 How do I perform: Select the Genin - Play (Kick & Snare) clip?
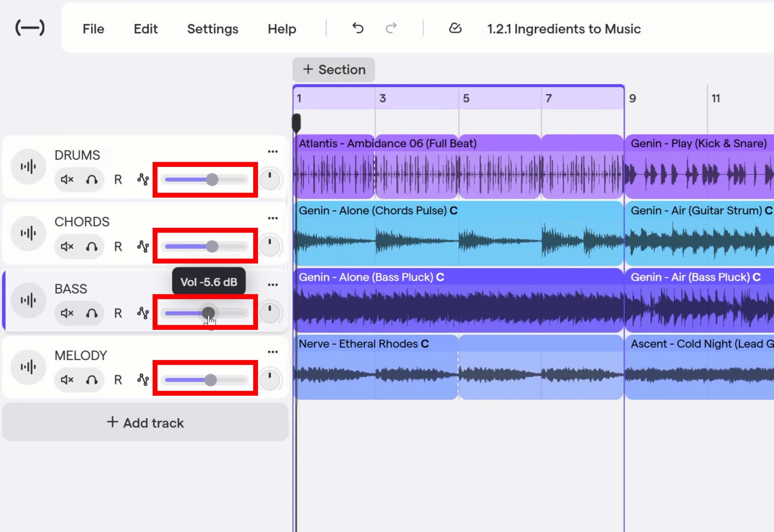coord(699,166)
